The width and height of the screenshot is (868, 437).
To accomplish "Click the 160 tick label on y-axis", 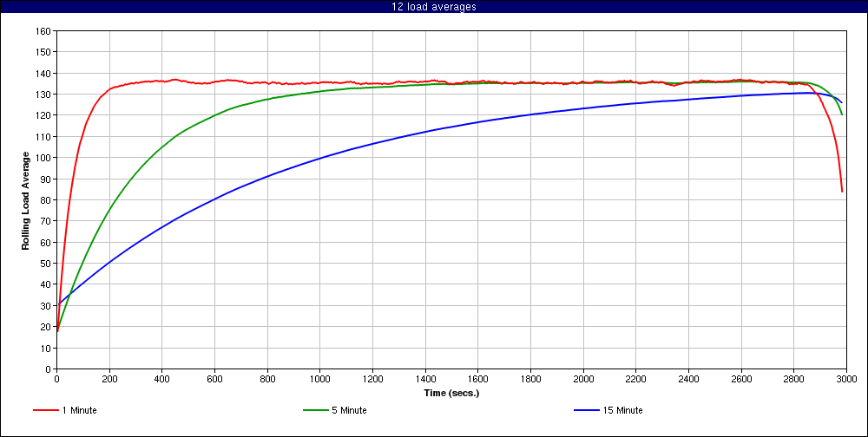I will (43, 30).
